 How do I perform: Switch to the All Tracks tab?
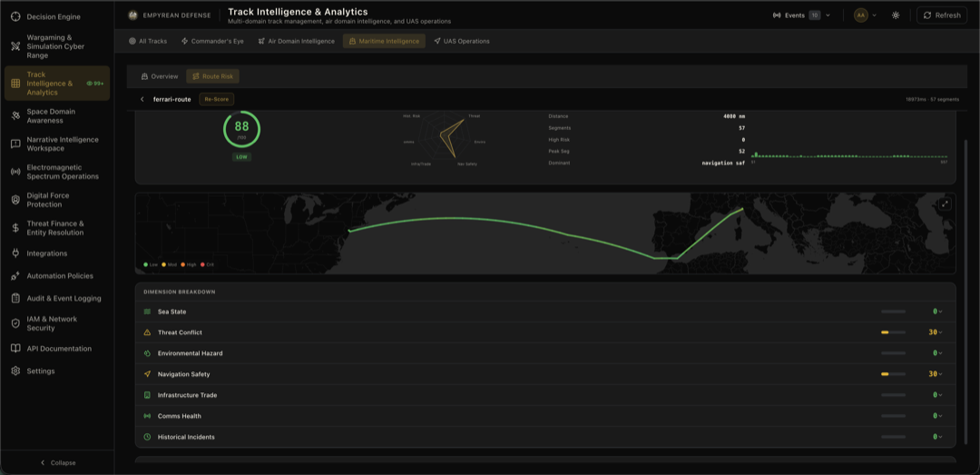[x=148, y=41]
